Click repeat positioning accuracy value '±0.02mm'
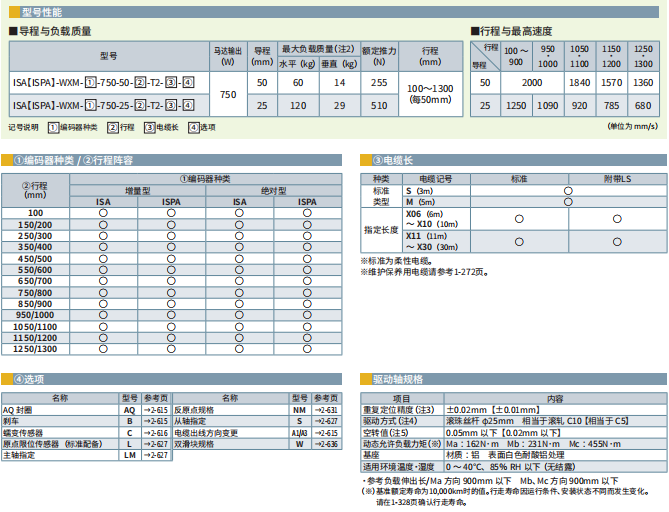Screen dimensions: 669x512 coord(493,410)
